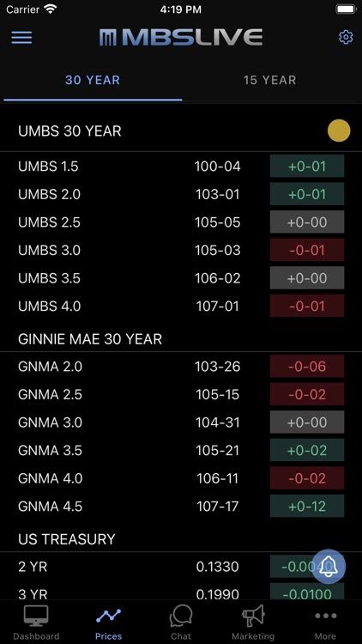The height and width of the screenshot is (644, 362).
Task: Tap the notification bell button
Action: click(x=329, y=567)
